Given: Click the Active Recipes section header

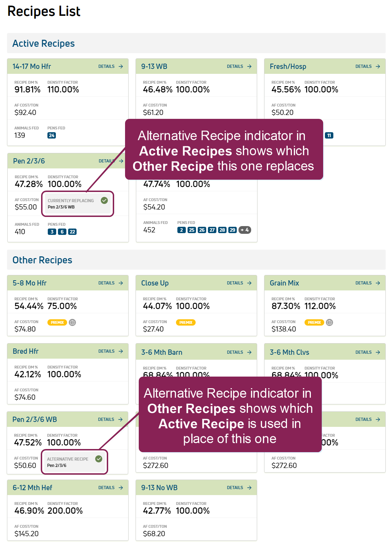Looking at the screenshot, I should tap(44, 44).
